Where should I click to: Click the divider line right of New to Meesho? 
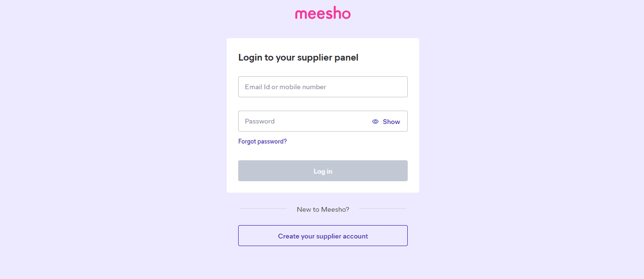[x=382, y=209]
